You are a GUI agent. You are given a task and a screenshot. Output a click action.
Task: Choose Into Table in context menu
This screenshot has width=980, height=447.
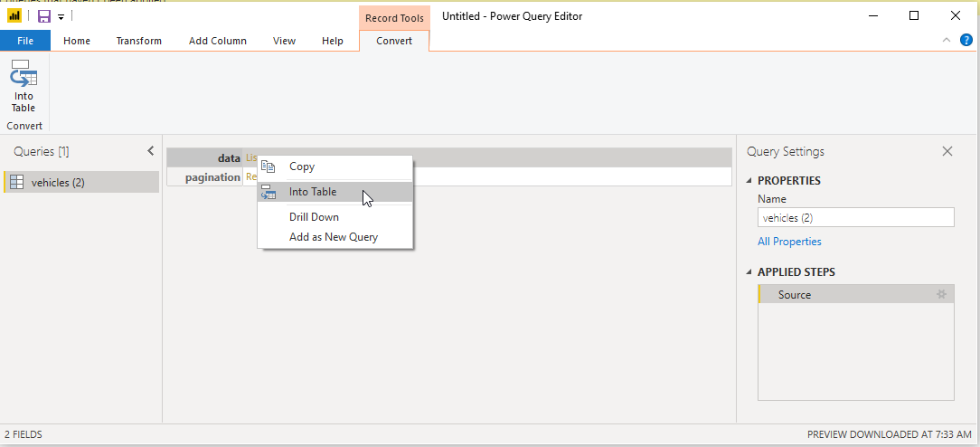(x=335, y=192)
